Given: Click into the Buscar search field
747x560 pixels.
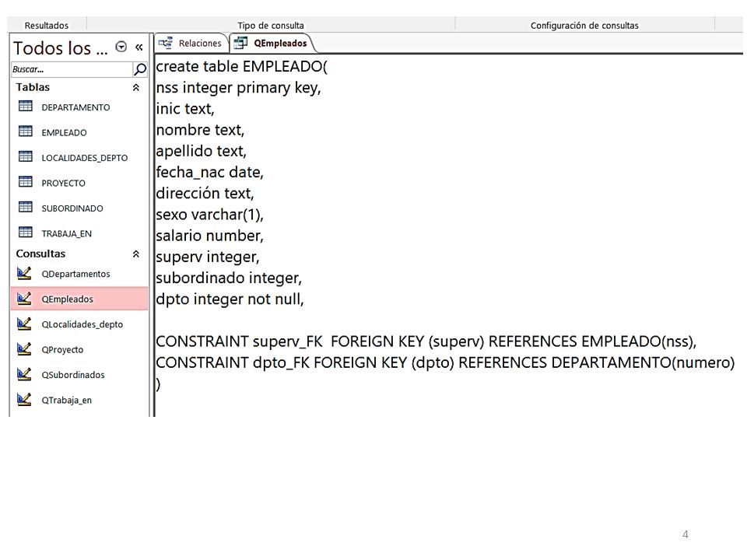Looking at the screenshot, I should (72, 69).
